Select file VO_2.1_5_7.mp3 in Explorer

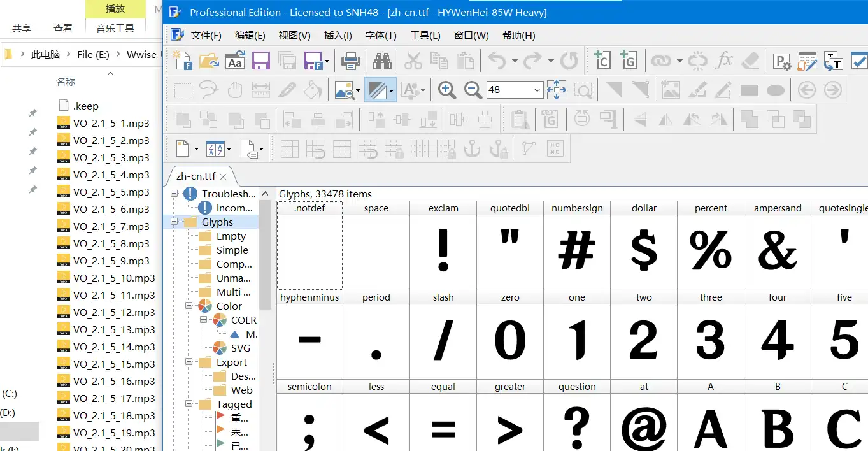pyautogui.click(x=111, y=227)
